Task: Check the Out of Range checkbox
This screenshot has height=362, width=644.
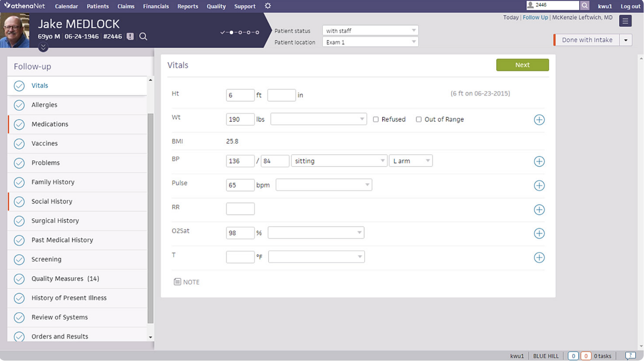Action: point(419,119)
